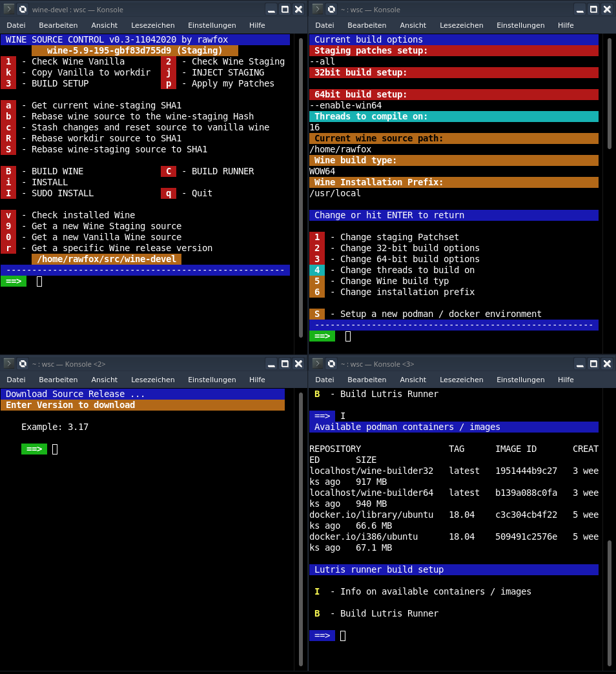The width and height of the screenshot is (616, 674).
Task: Click terminal prompt icon in wine-devel title bar
Action: click(9, 9)
